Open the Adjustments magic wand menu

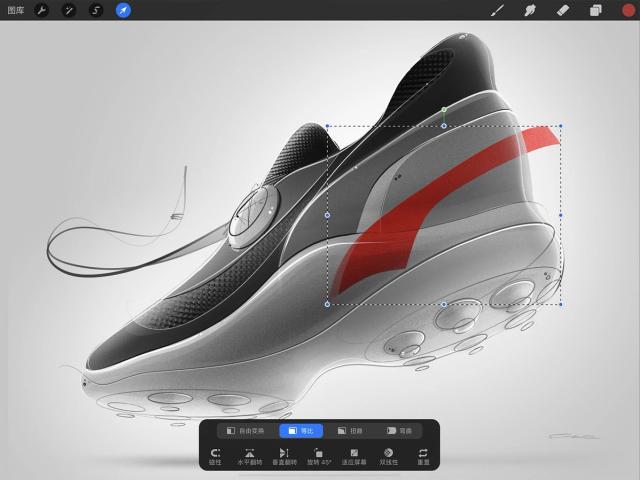pyautogui.click(x=69, y=10)
